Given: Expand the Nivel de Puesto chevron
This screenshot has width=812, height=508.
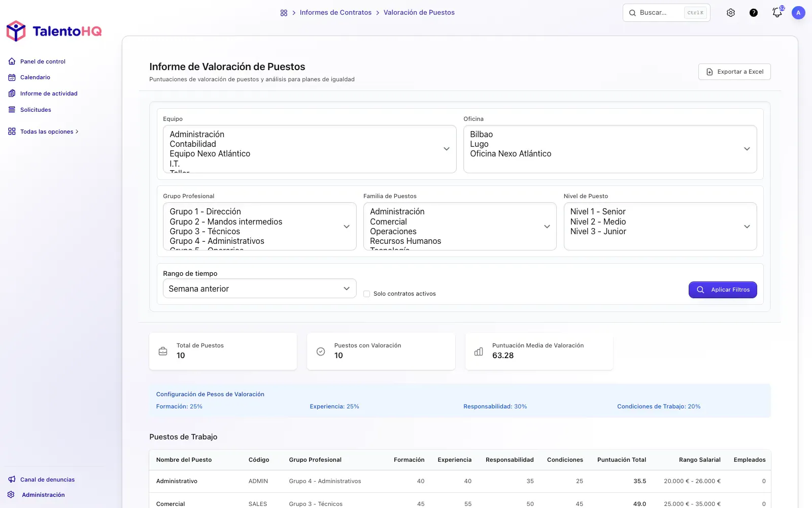Looking at the screenshot, I should click(747, 227).
